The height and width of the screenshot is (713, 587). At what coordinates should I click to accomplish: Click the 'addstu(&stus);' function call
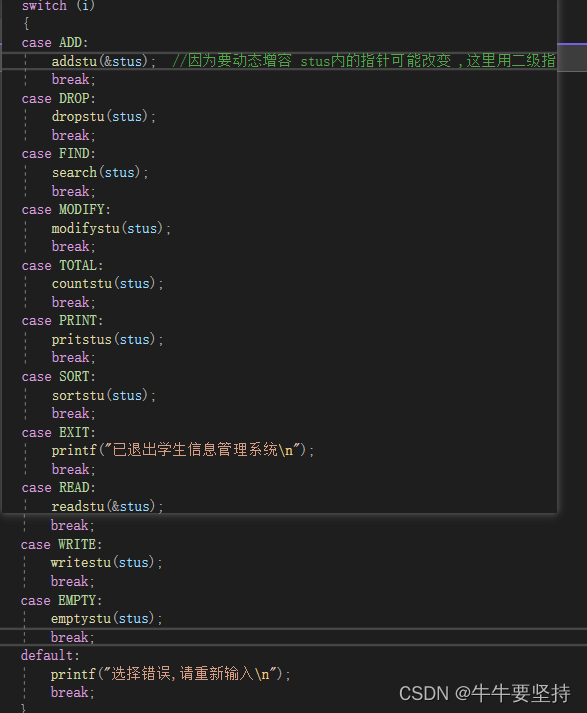(x=104, y=61)
